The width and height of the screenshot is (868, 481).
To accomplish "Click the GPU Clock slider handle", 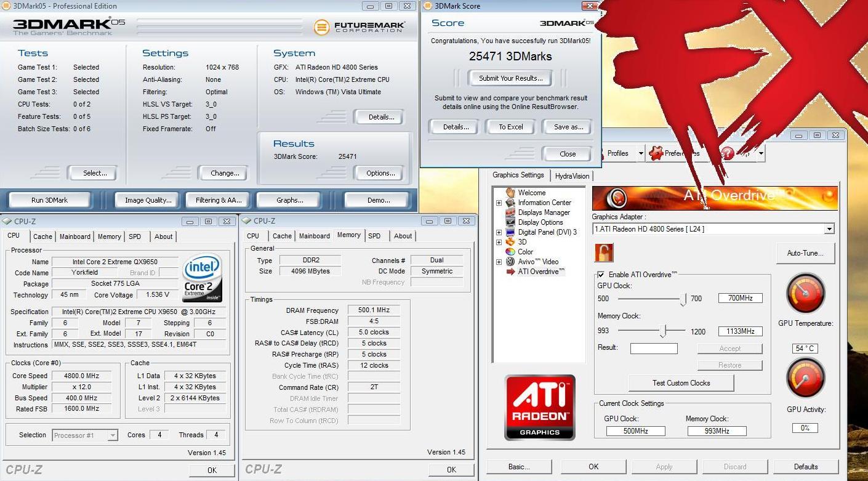I will [x=683, y=299].
